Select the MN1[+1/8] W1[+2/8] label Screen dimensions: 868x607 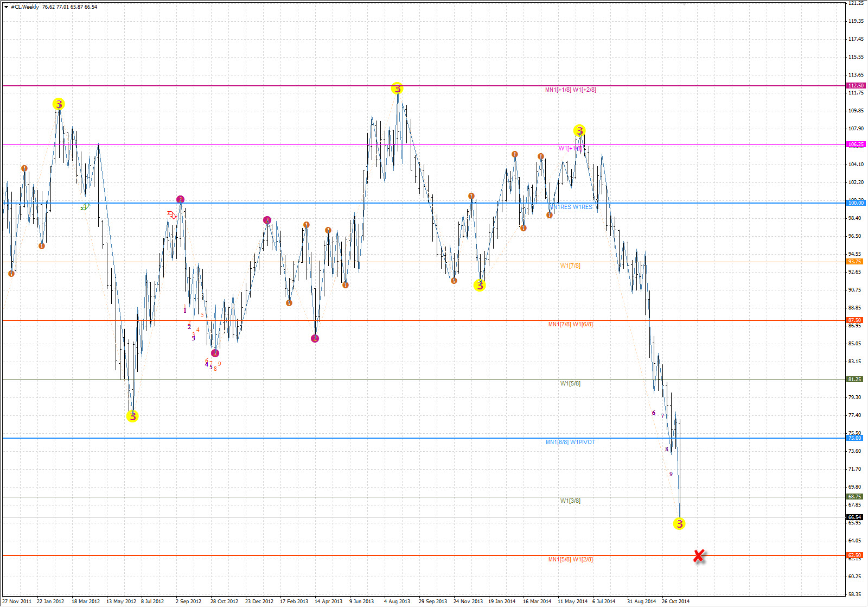point(570,90)
